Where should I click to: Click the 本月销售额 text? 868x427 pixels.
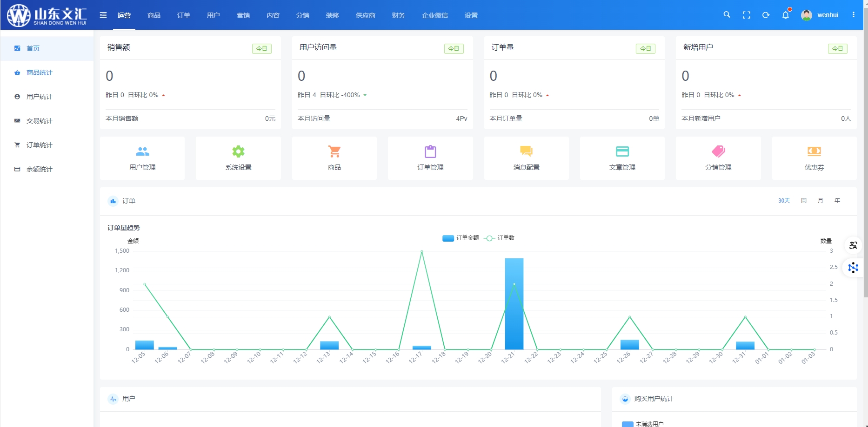122,118
